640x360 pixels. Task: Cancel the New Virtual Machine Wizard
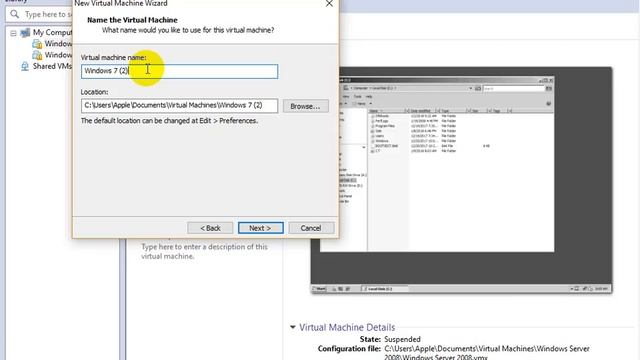(x=311, y=228)
